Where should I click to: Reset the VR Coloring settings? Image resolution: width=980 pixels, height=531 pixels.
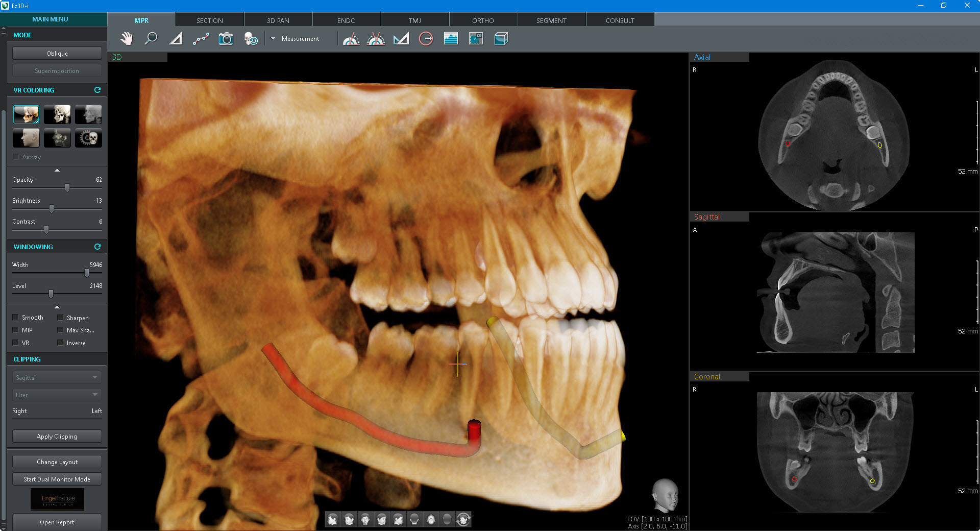coord(97,90)
